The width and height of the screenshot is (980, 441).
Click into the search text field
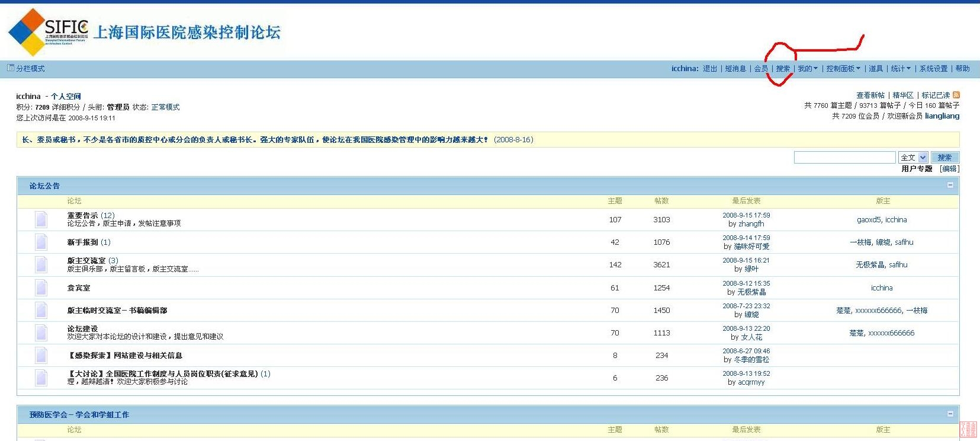[844, 157]
